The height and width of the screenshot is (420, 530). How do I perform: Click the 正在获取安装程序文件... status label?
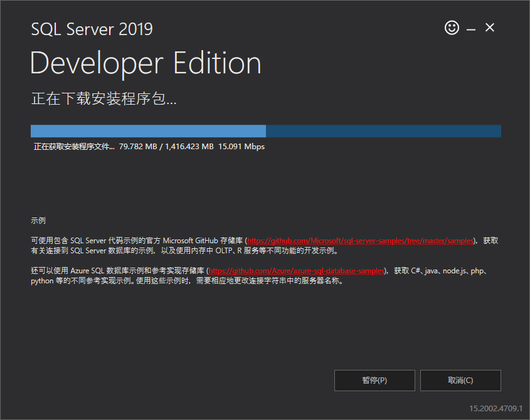tap(74, 147)
